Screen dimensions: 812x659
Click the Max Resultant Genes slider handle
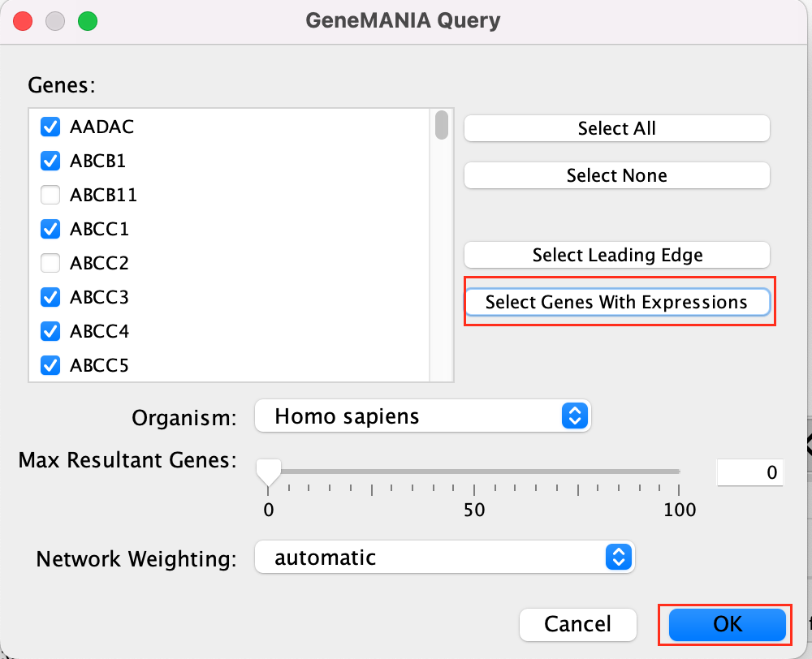coord(268,472)
